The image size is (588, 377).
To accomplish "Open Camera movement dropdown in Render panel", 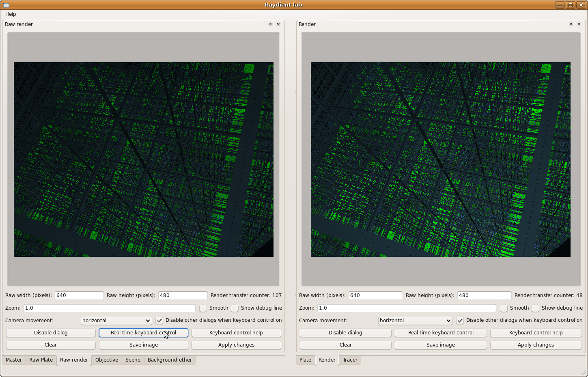I will click(x=415, y=321).
